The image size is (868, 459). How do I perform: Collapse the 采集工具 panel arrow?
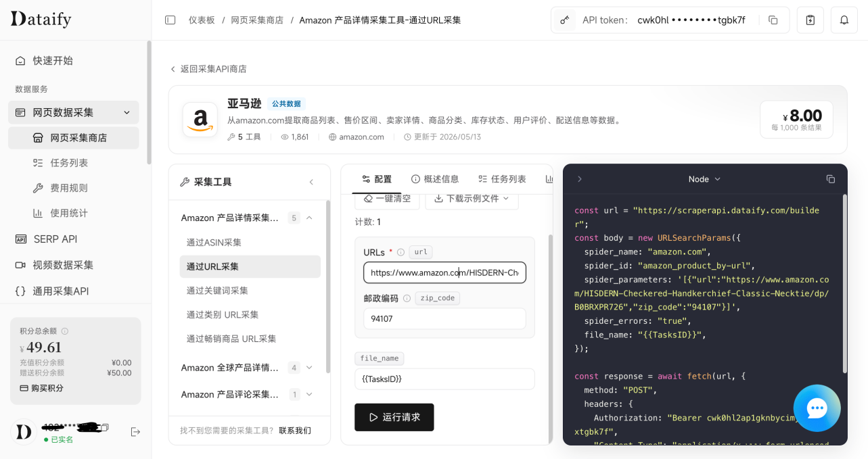pyautogui.click(x=311, y=182)
